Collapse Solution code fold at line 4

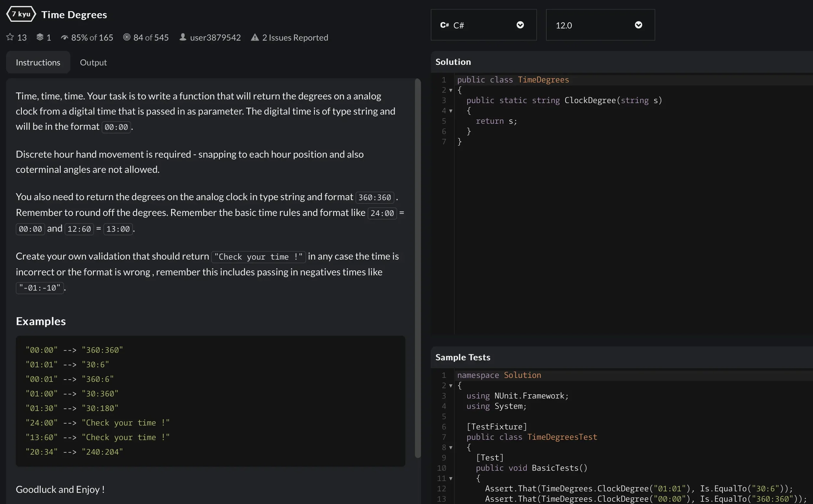pyautogui.click(x=451, y=111)
